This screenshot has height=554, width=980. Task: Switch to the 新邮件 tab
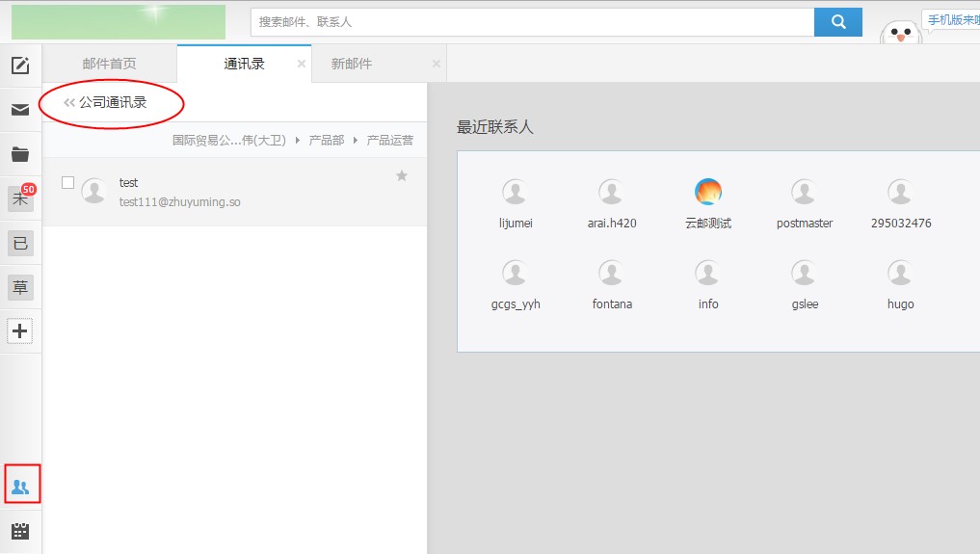click(x=352, y=64)
